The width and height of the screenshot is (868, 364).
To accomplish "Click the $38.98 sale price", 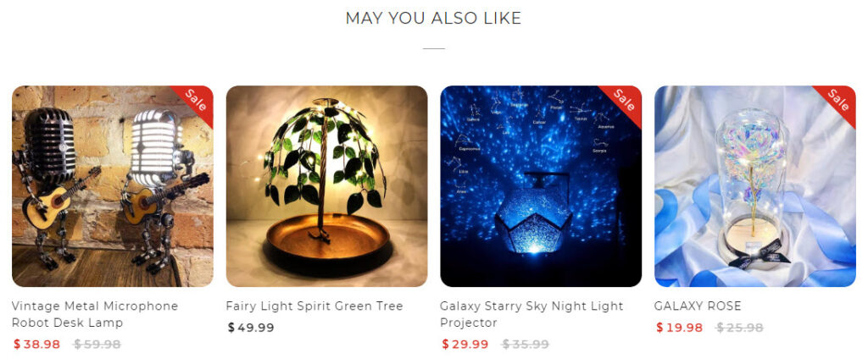I will point(36,344).
